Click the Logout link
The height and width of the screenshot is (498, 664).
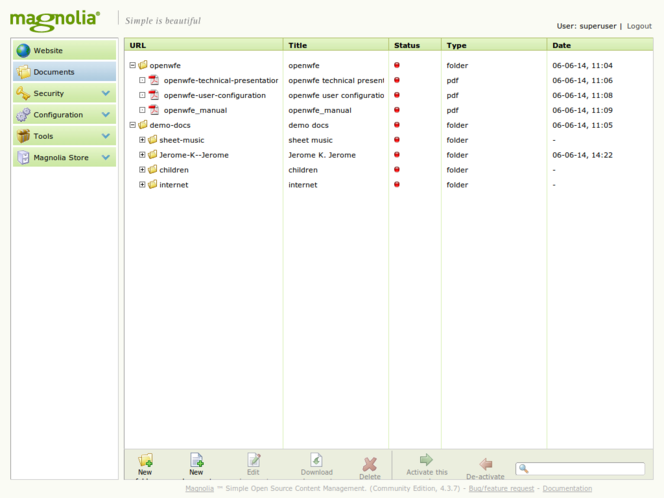click(639, 26)
